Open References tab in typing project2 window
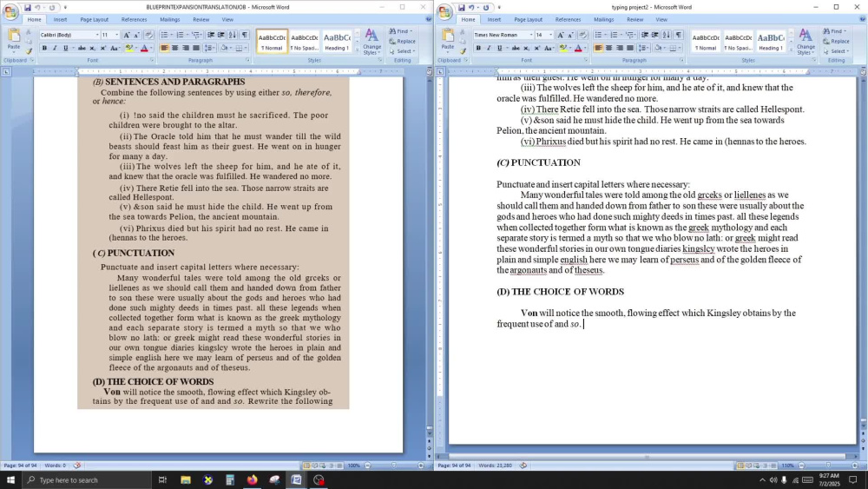Screen dimensions: 868x489 568,19
